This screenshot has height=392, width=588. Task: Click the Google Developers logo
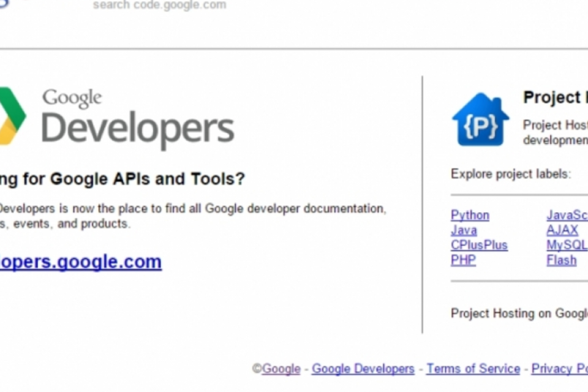click(x=117, y=119)
